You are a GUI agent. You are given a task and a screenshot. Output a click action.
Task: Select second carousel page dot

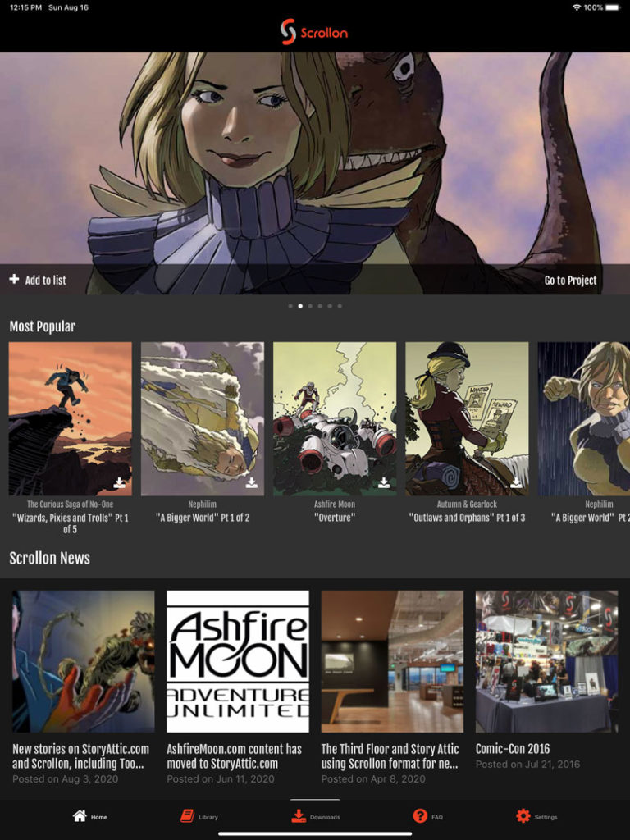(300, 306)
